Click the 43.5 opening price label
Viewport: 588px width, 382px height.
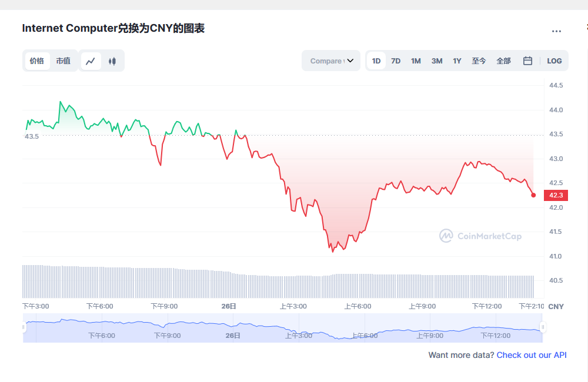pyautogui.click(x=32, y=136)
